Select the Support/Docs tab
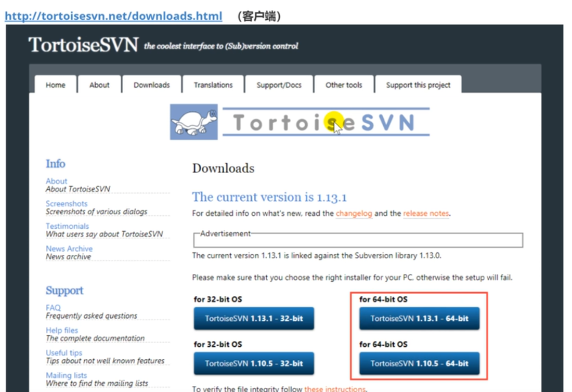This screenshot has height=392, width=572. tap(279, 85)
